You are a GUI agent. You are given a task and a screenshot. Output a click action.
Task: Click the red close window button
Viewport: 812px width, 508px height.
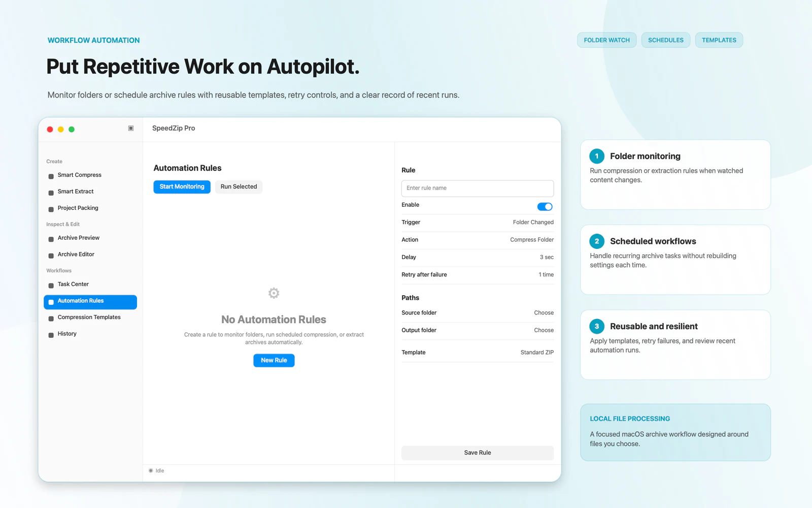coord(50,129)
